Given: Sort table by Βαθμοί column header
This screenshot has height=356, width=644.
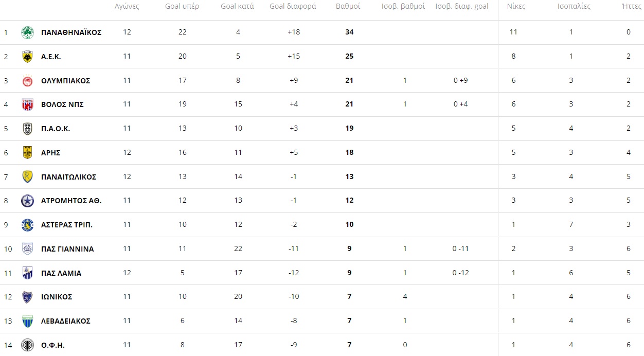Looking at the screenshot, I should point(348,7).
